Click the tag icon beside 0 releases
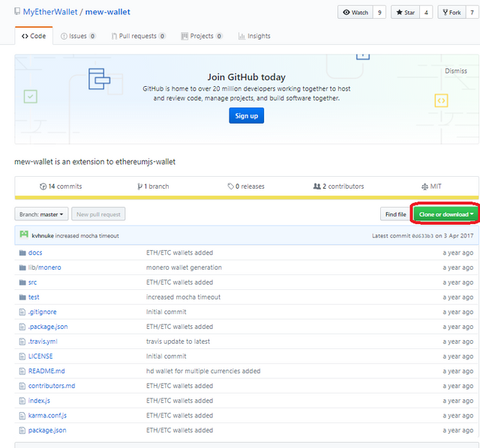This screenshot has height=448, width=480. (x=230, y=187)
